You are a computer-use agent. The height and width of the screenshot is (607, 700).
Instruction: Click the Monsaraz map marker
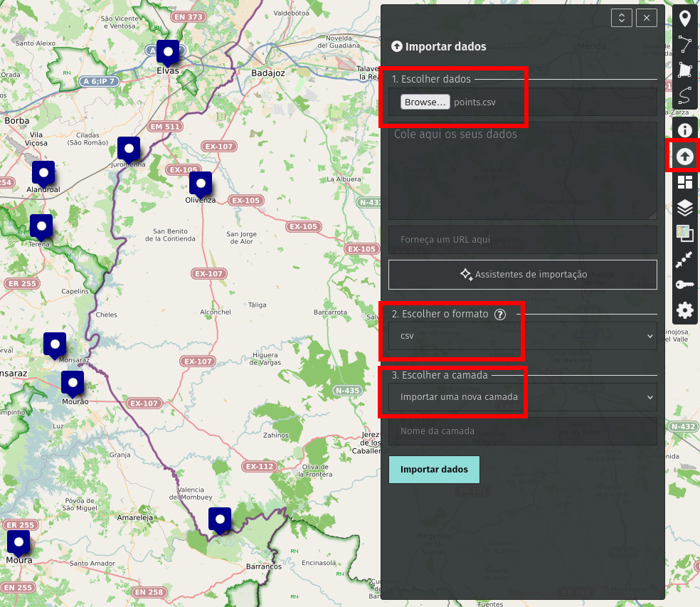point(55,345)
